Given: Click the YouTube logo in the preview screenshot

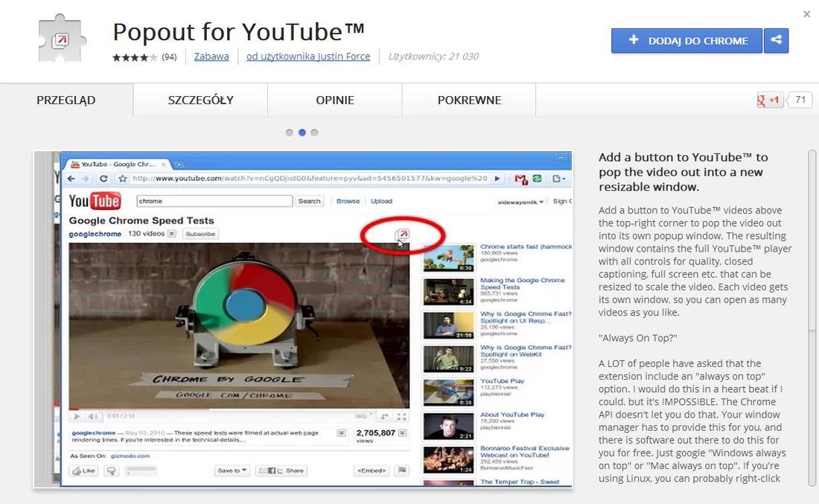Looking at the screenshot, I should [x=95, y=201].
